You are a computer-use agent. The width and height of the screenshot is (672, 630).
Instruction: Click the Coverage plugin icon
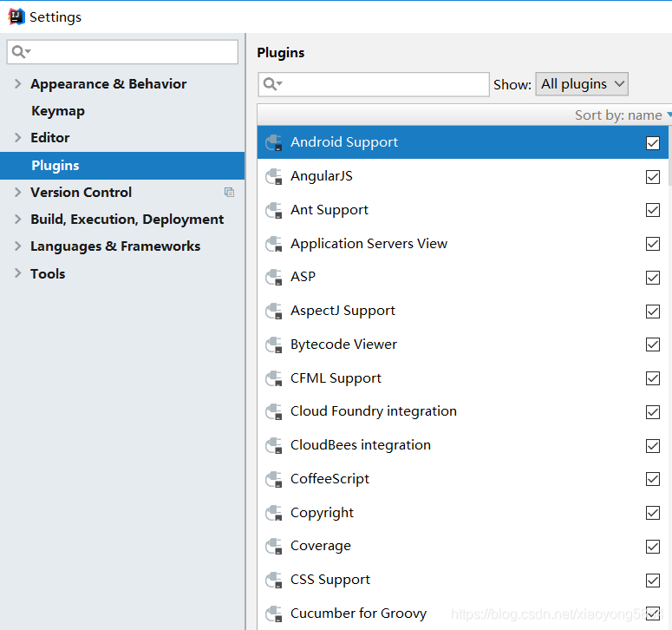[274, 547]
